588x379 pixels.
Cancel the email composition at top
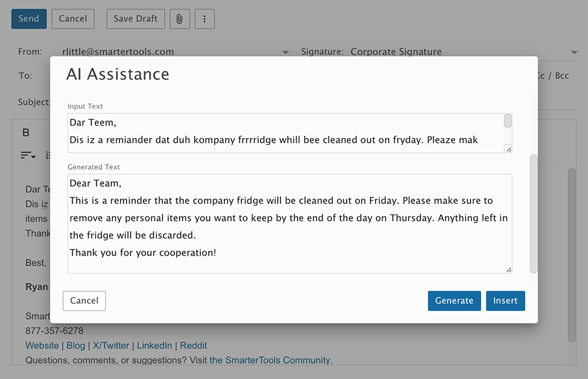73,19
